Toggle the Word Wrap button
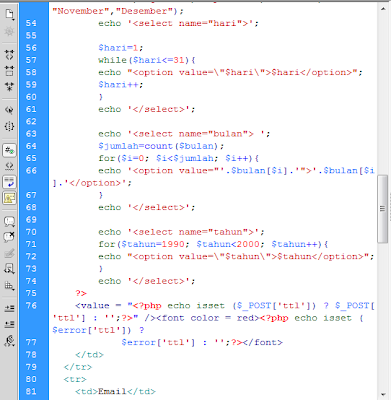 pyautogui.click(x=9, y=182)
